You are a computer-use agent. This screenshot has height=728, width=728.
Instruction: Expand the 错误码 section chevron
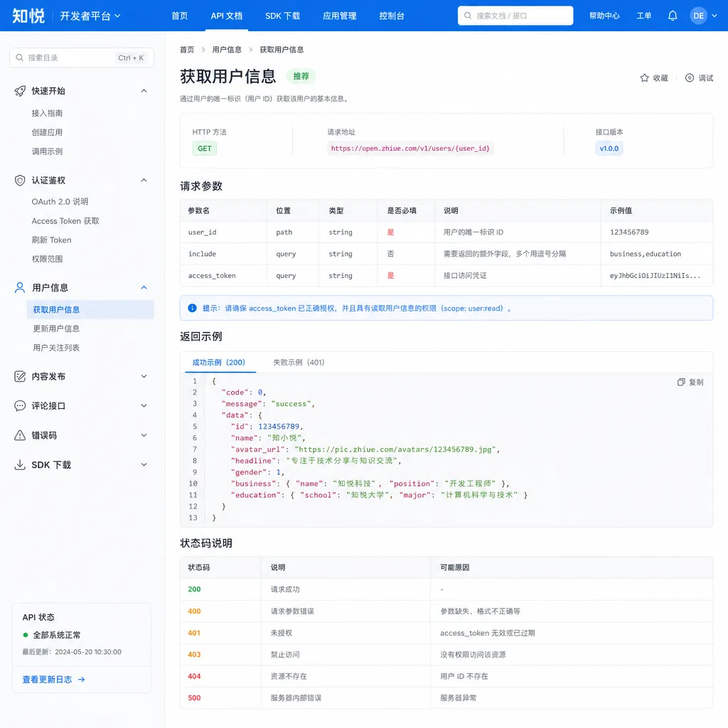click(x=144, y=436)
